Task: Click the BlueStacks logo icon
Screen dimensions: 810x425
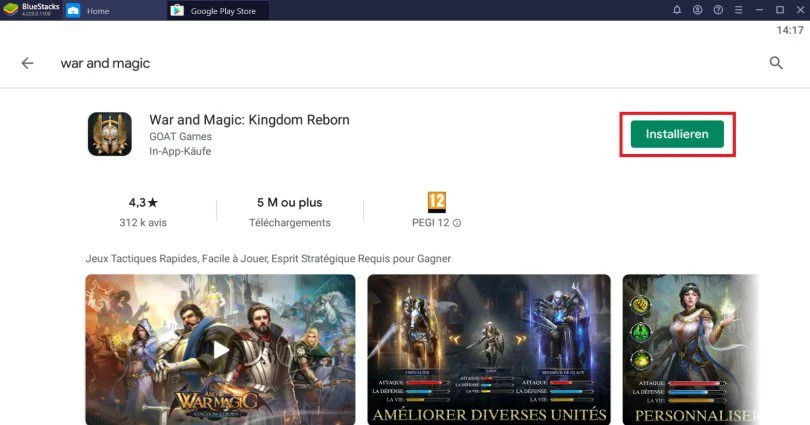Action: 10,10
